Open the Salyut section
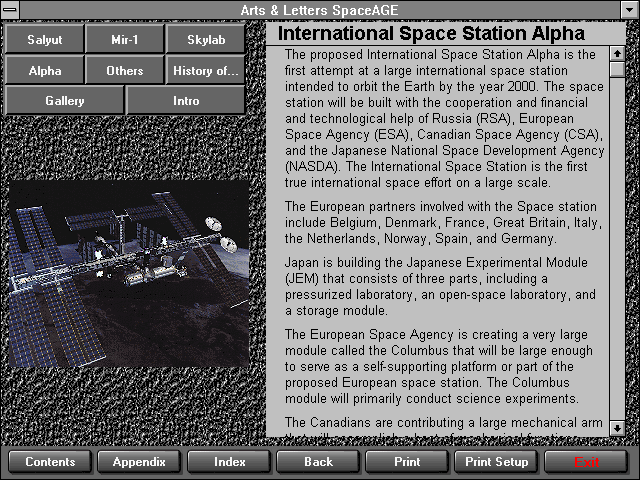Viewport: 640px width, 480px height. [x=44, y=39]
